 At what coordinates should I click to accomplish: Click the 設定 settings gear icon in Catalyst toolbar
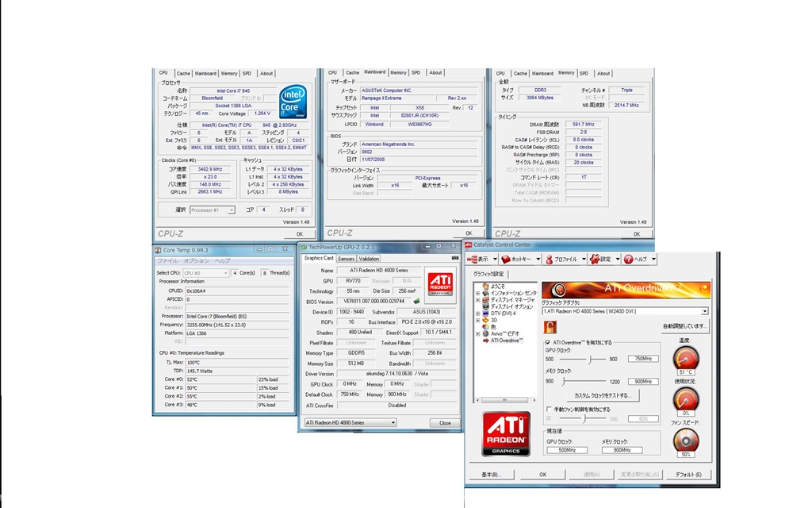tap(595, 260)
